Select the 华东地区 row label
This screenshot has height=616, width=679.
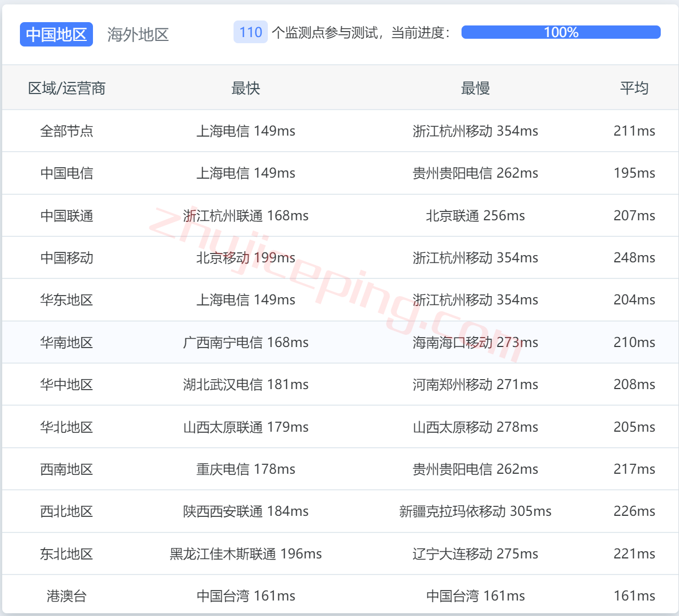click(67, 300)
